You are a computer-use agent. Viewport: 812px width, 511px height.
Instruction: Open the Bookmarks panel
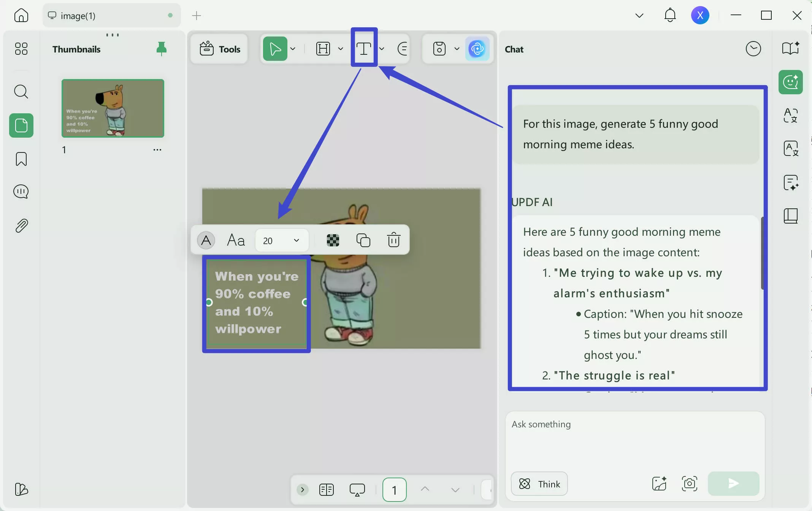coord(21,159)
